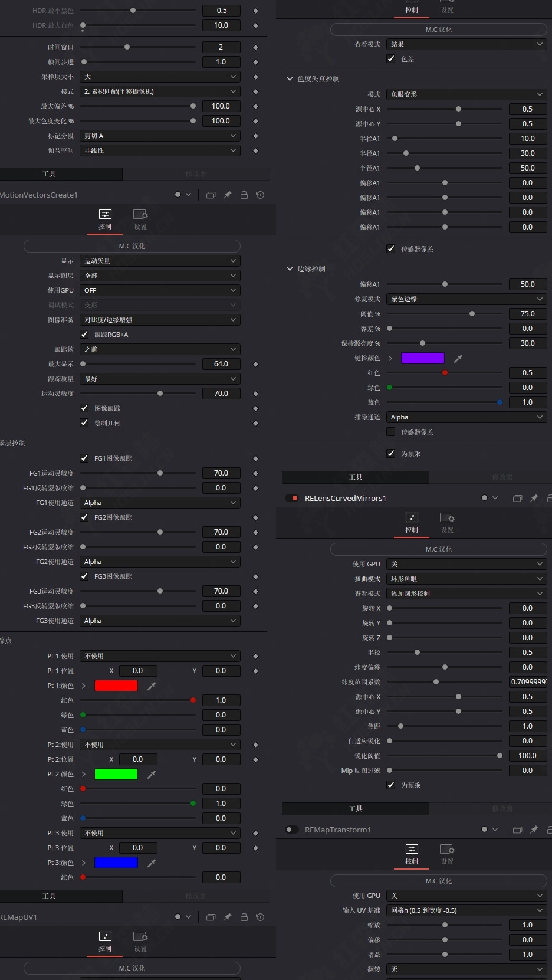Click 阈值 % slider handle
Viewport: 552px width, 980px height.
point(472,314)
